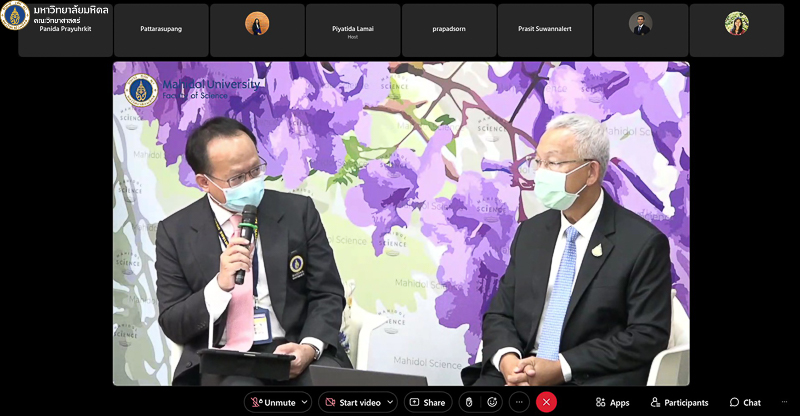800x416 pixels.
Task: Open the Apps panel
Action: [x=612, y=402]
